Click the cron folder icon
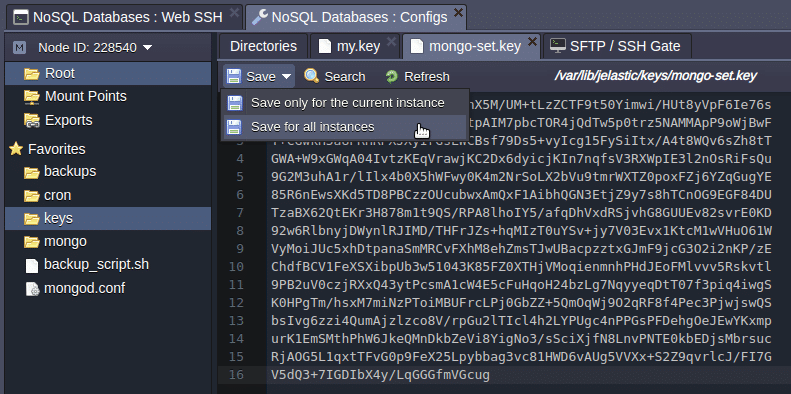Viewport: 791px width, 394px height. point(32,196)
